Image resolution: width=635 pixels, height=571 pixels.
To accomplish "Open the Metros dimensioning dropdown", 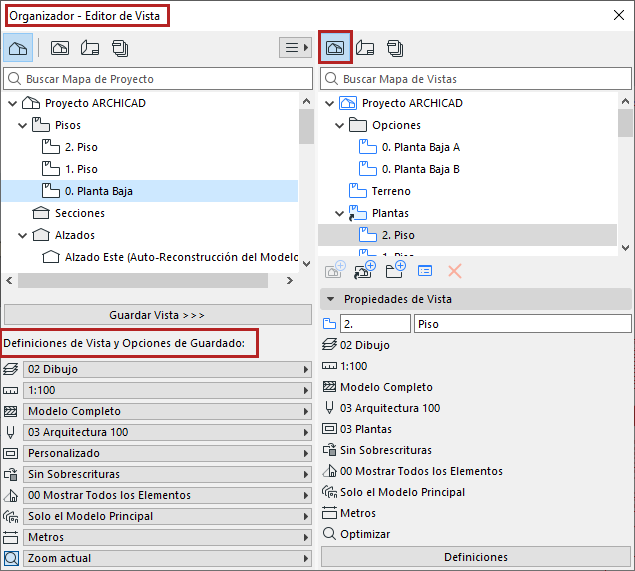I will coord(167,537).
